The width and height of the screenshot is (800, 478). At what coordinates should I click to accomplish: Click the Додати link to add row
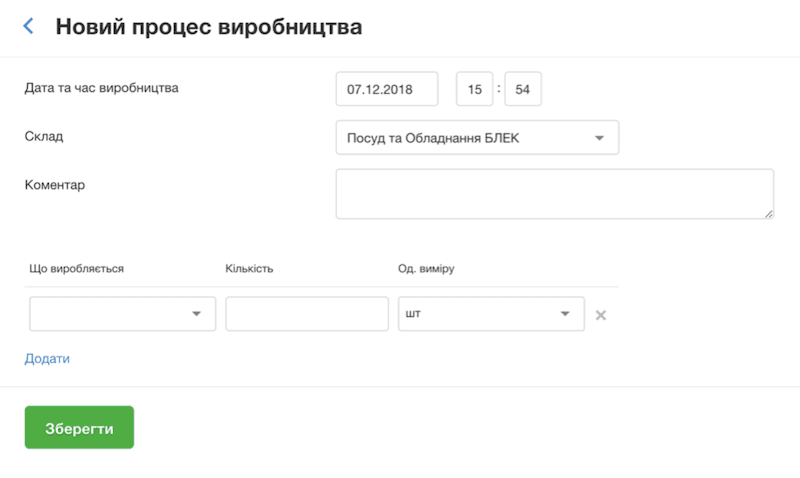[x=47, y=359]
